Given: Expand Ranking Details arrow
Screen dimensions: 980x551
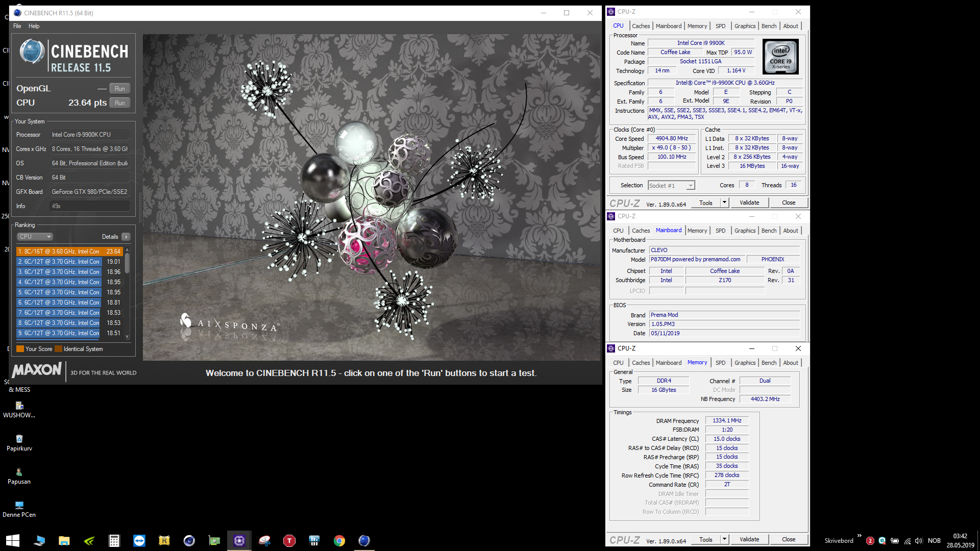Looking at the screenshot, I should pos(126,237).
